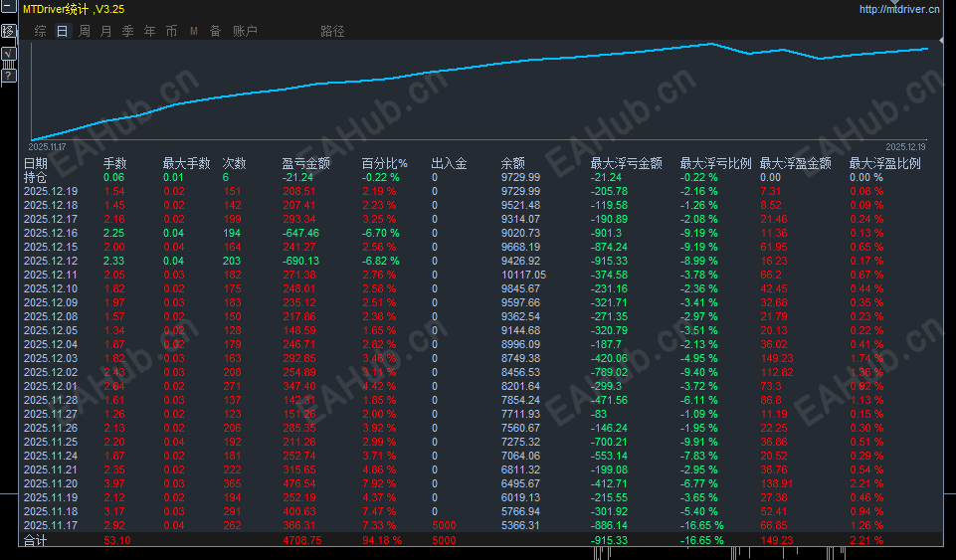This screenshot has width=956, height=560.
Task: Click total percentage 94.18 % in 合计 row
Action: (x=382, y=540)
